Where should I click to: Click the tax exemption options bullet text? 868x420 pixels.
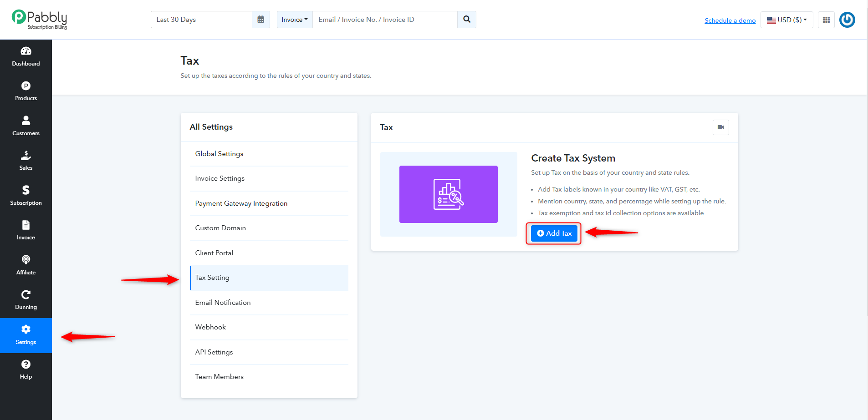coord(622,213)
